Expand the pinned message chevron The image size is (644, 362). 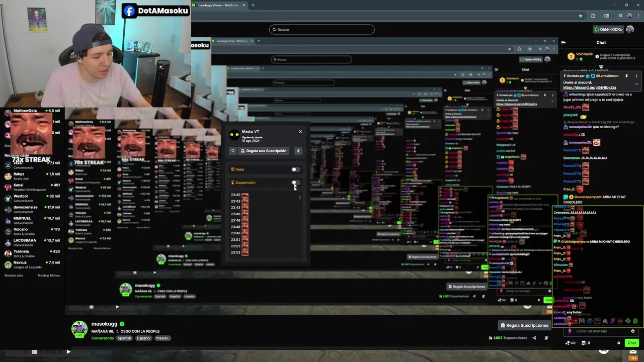click(636, 84)
